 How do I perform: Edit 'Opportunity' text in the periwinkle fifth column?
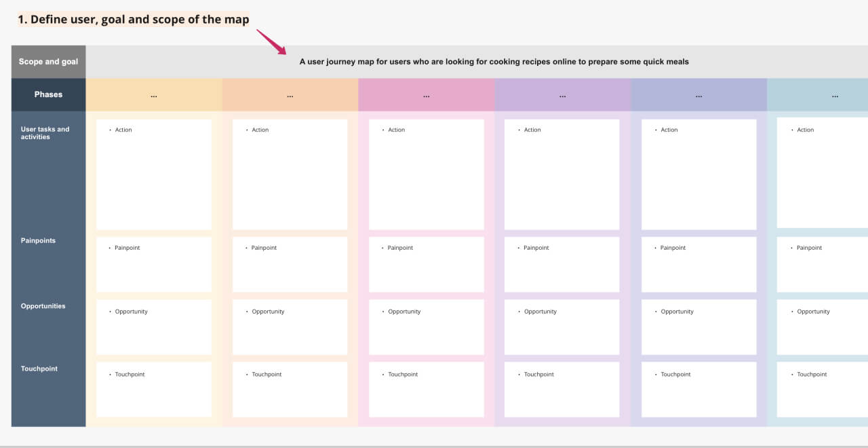[x=677, y=312]
